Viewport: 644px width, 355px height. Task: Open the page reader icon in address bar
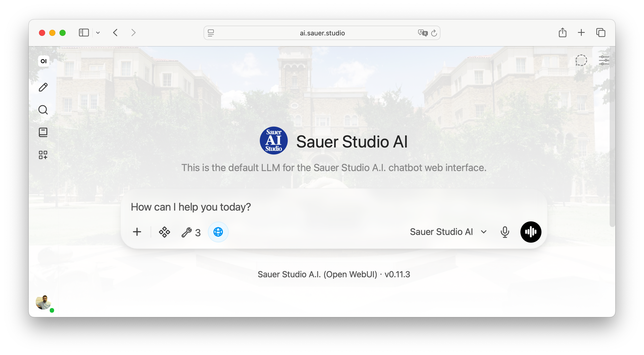click(211, 33)
